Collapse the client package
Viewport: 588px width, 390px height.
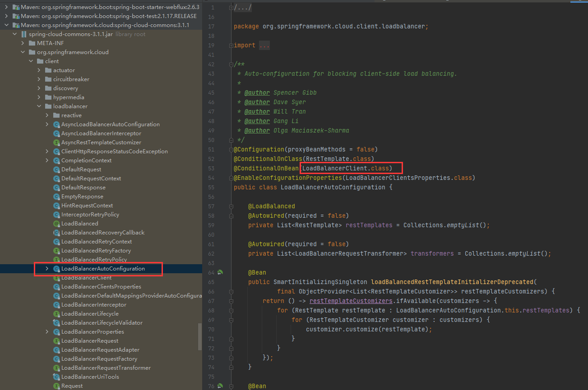coord(31,61)
